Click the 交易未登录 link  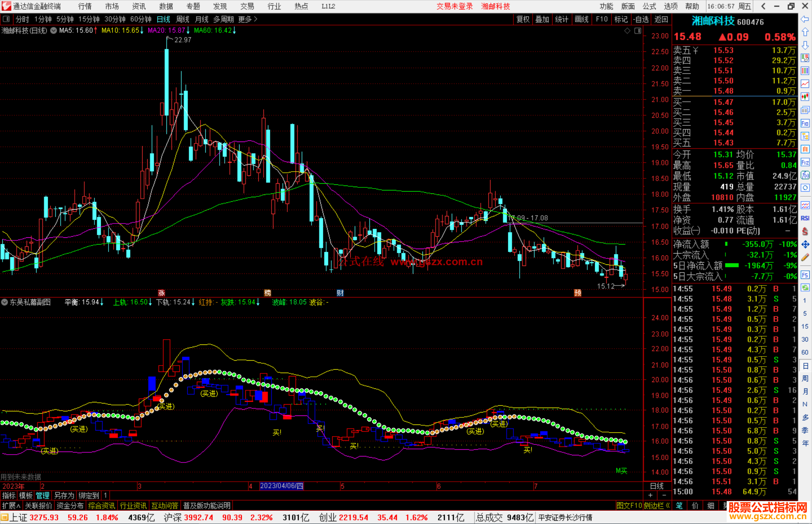click(x=454, y=6)
